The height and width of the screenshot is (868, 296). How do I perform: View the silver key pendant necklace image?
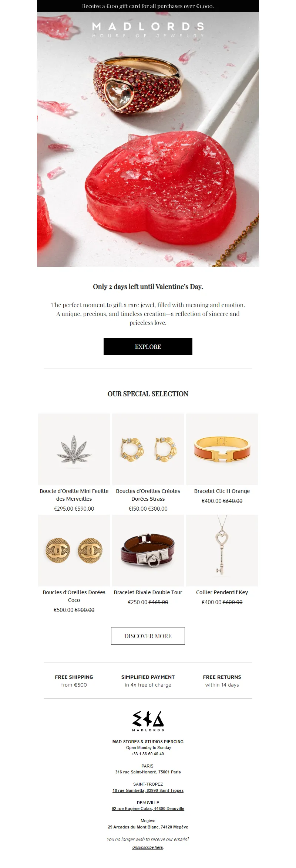pos(222,550)
